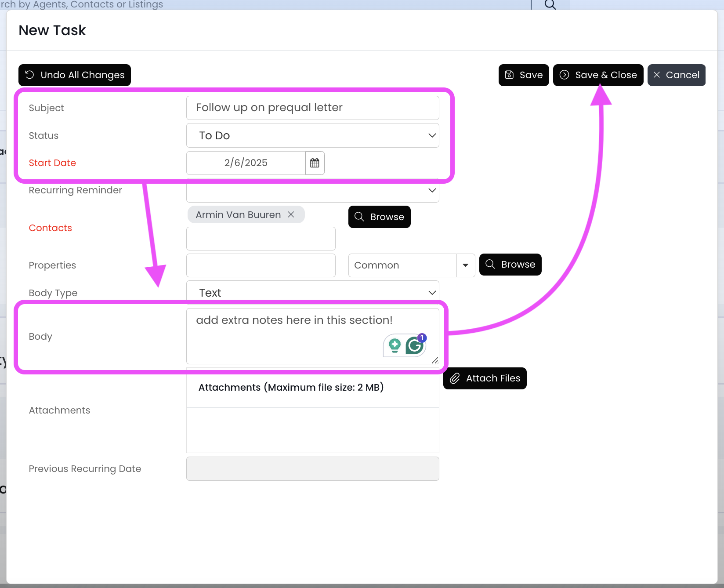Open the Start Date calendar picker
Screen dimensions: 724x588
tap(315, 163)
